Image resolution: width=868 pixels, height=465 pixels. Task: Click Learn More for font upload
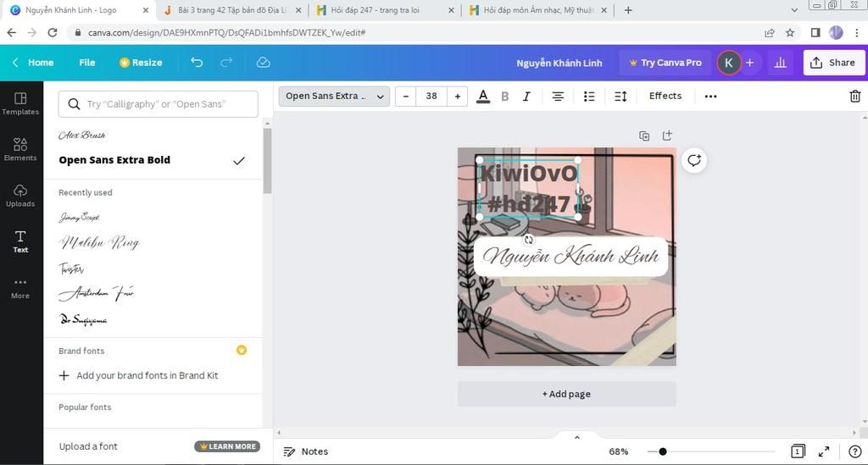[227, 446]
